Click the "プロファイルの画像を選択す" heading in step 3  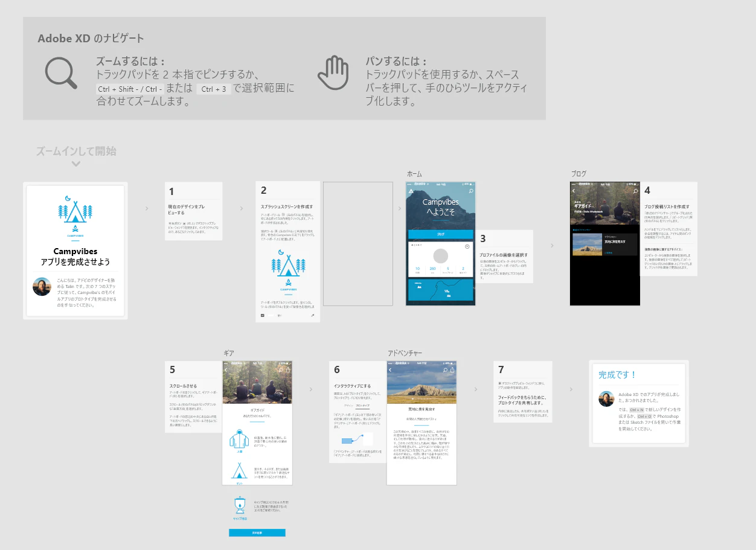[x=504, y=255]
